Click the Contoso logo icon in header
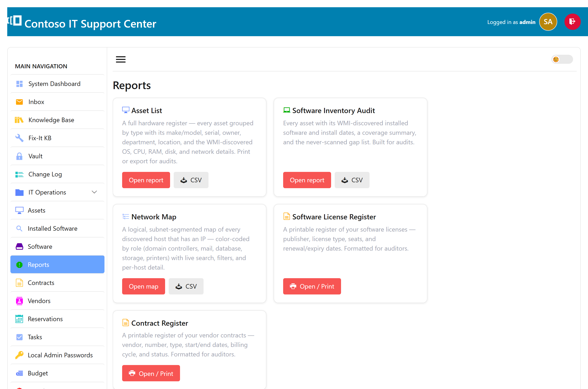This screenshot has width=588, height=389. pyautogui.click(x=15, y=21)
